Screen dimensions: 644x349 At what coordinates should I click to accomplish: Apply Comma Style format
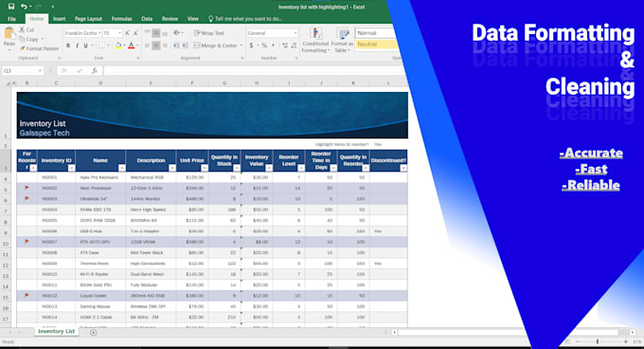point(273,46)
